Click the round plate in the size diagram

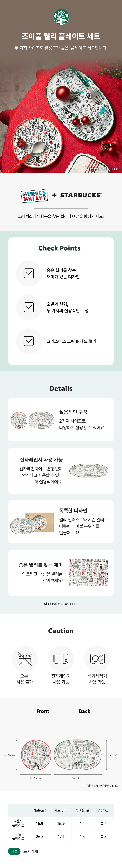[x=36, y=764]
